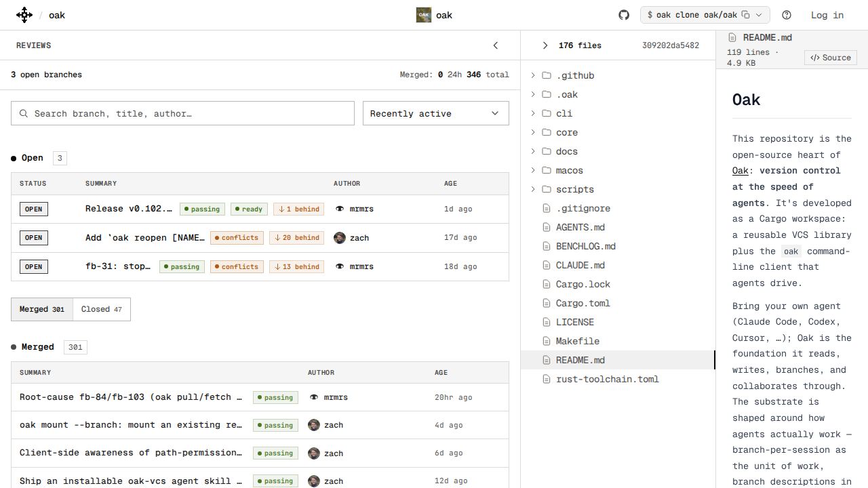This screenshot has height=488, width=868.
Task: Click the 20 behind badge
Action: point(296,238)
